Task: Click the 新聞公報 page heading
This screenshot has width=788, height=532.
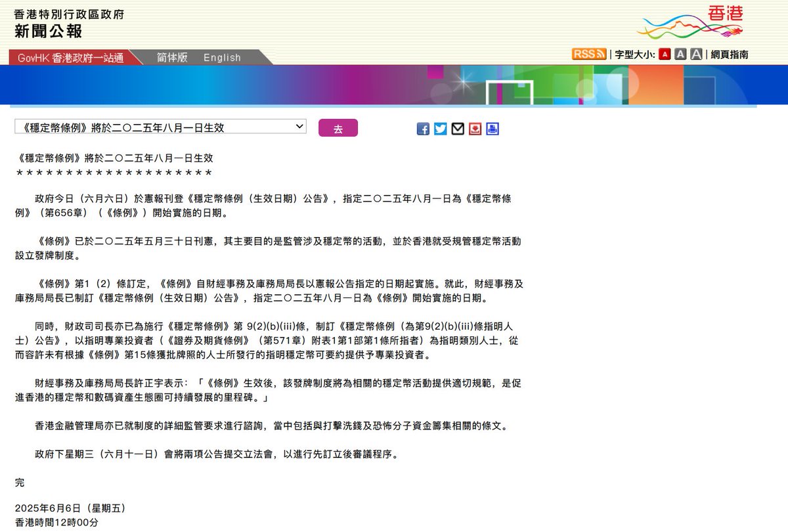Action: [x=49, y=31]
